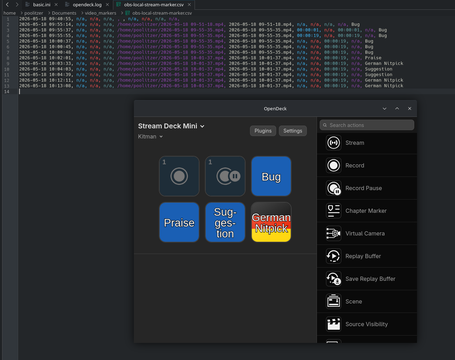455x360 pixels.
Task: Click the Search actions field
Action: coord(367,125)
